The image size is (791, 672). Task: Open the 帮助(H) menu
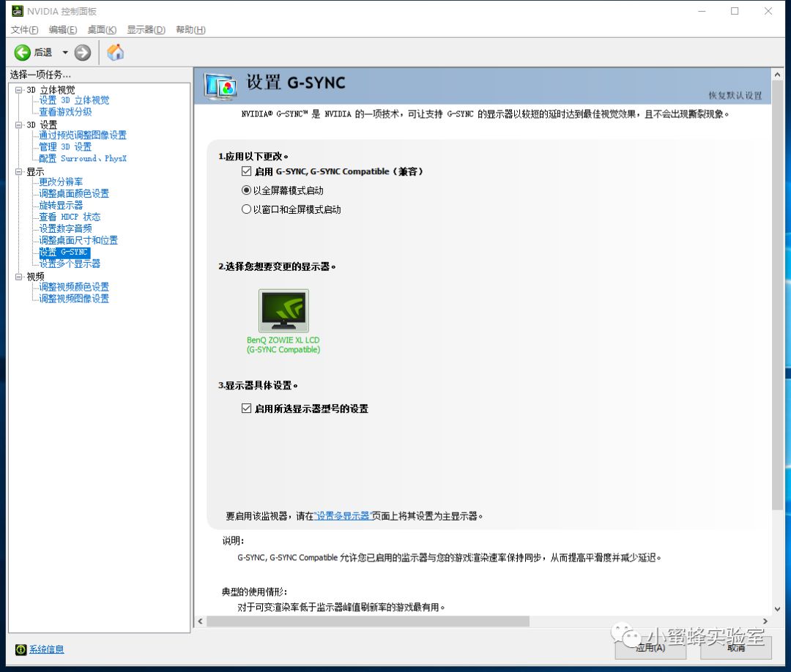click(x=190, y=30)
